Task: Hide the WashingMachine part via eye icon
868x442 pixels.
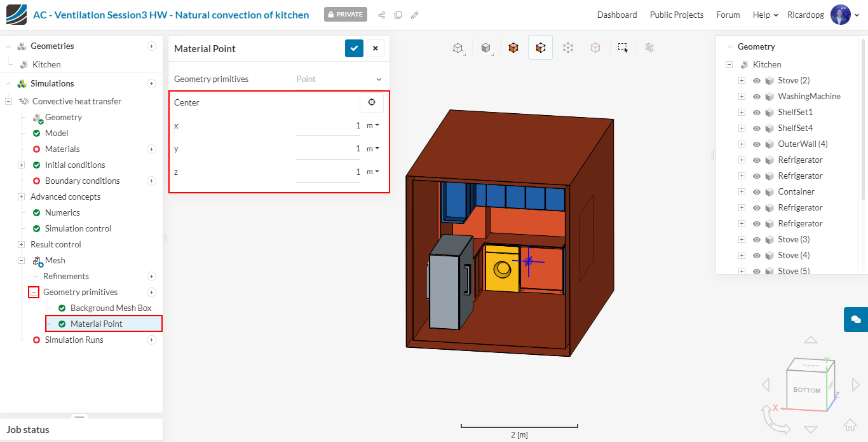Action: click(x=757, y=97)
